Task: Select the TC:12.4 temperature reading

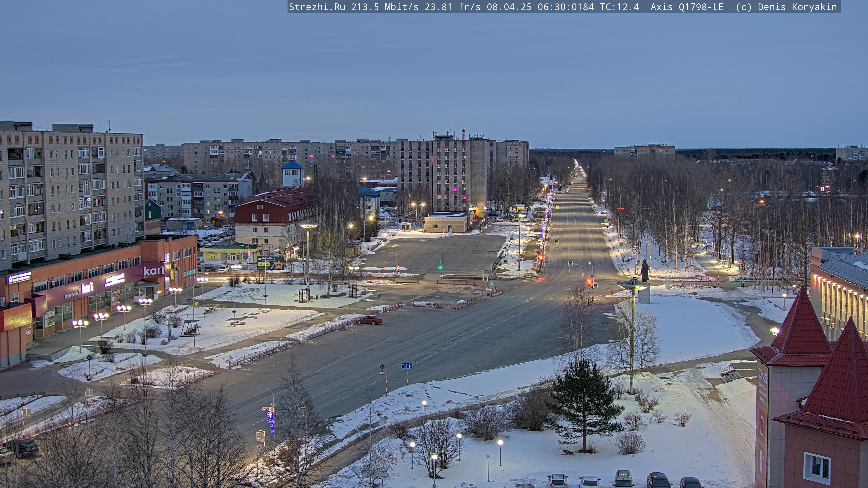Action: (619, 7)
